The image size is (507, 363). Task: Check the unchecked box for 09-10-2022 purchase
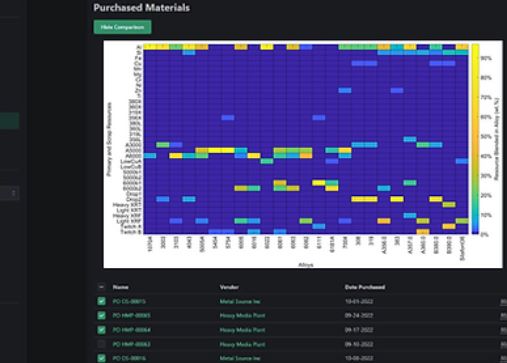pyautogui.click(x=102, y=344)
